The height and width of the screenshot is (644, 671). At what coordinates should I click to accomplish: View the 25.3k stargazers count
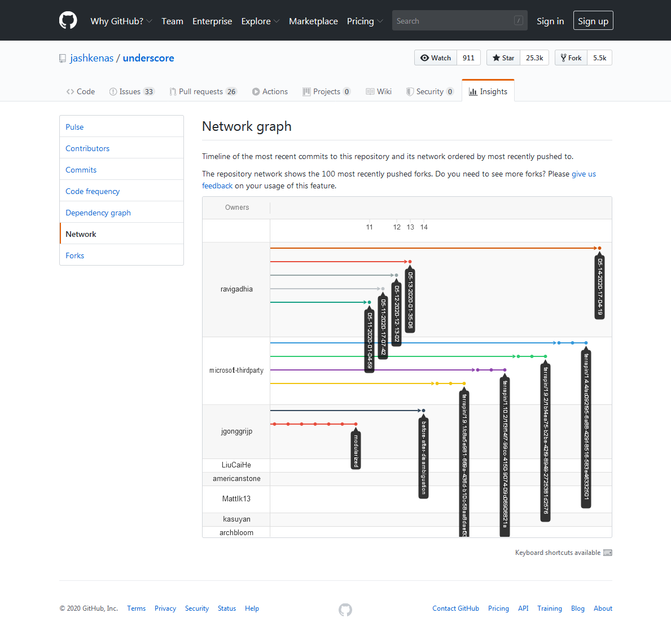pyautogui.click(x=534, y=58)
